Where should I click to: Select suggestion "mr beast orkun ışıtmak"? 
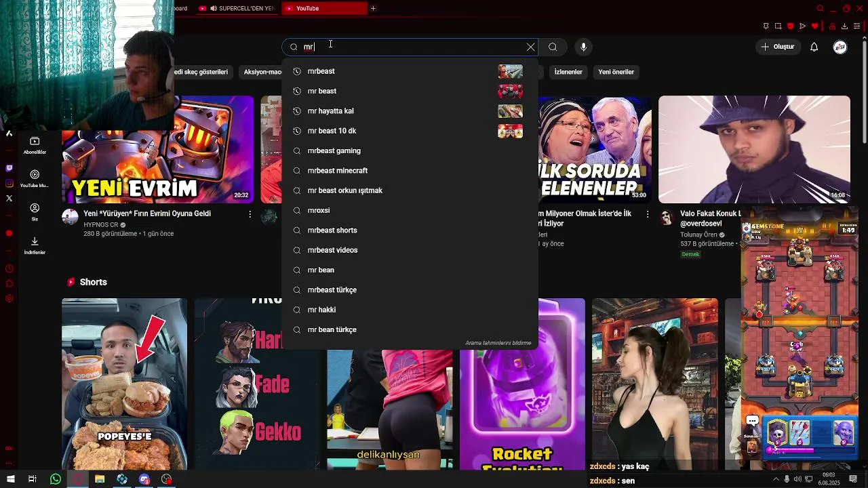[x=410, y=190]
